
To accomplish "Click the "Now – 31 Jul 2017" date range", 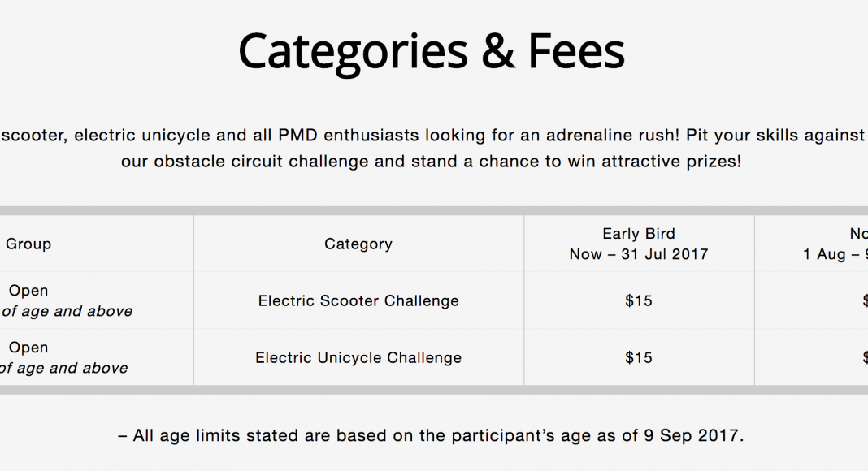I will tap(639, 254).
